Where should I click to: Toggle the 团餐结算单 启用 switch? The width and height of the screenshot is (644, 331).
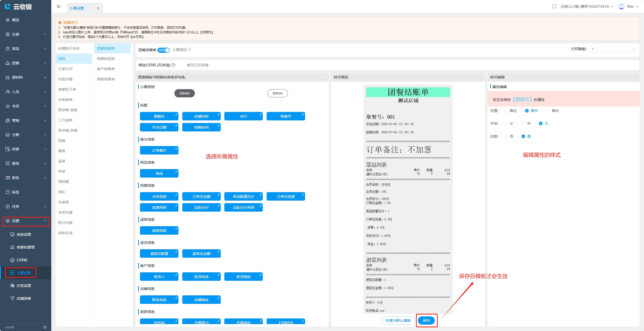coord(164,50)
